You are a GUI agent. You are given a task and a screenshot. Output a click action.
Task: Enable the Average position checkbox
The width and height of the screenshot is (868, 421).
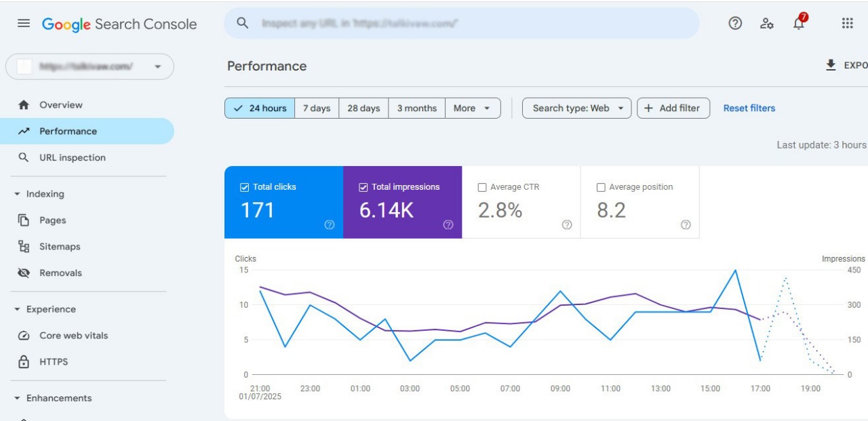tap(601, 187)
